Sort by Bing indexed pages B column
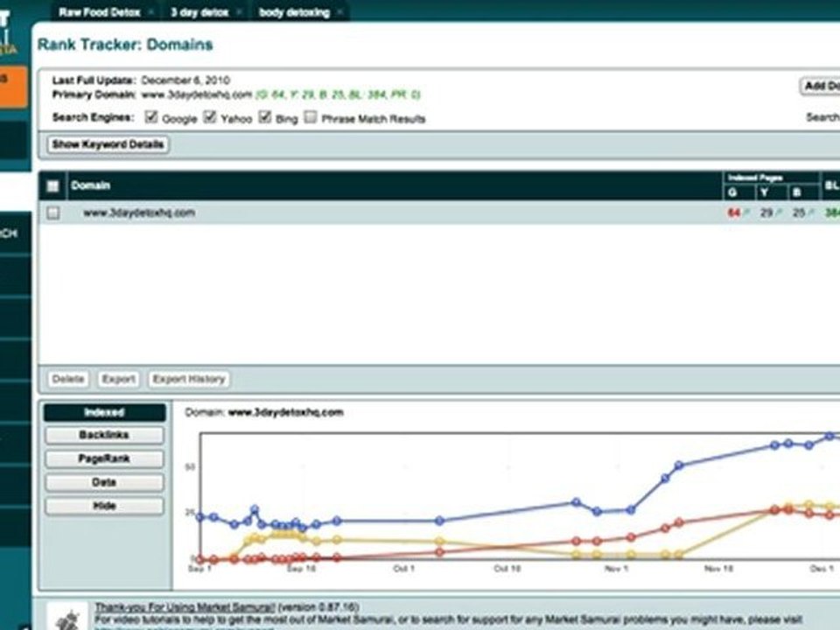 [x=796, y=192]
